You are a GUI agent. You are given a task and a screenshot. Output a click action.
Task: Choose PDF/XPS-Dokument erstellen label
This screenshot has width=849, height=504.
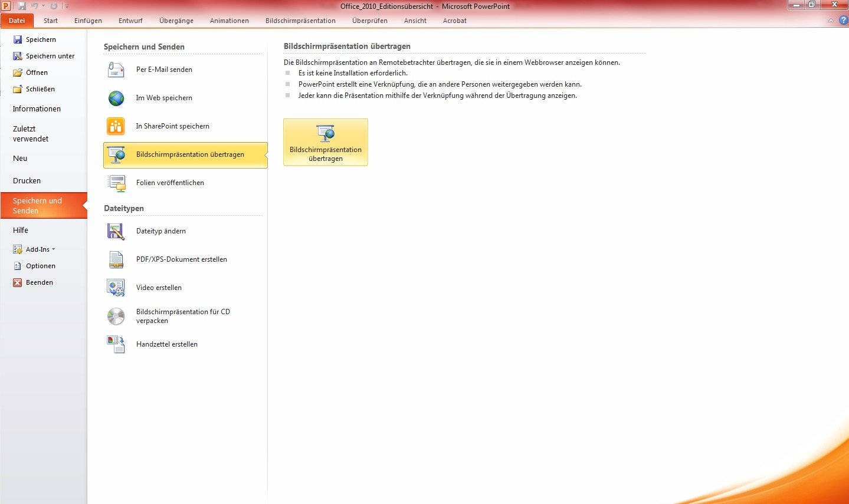182,259
